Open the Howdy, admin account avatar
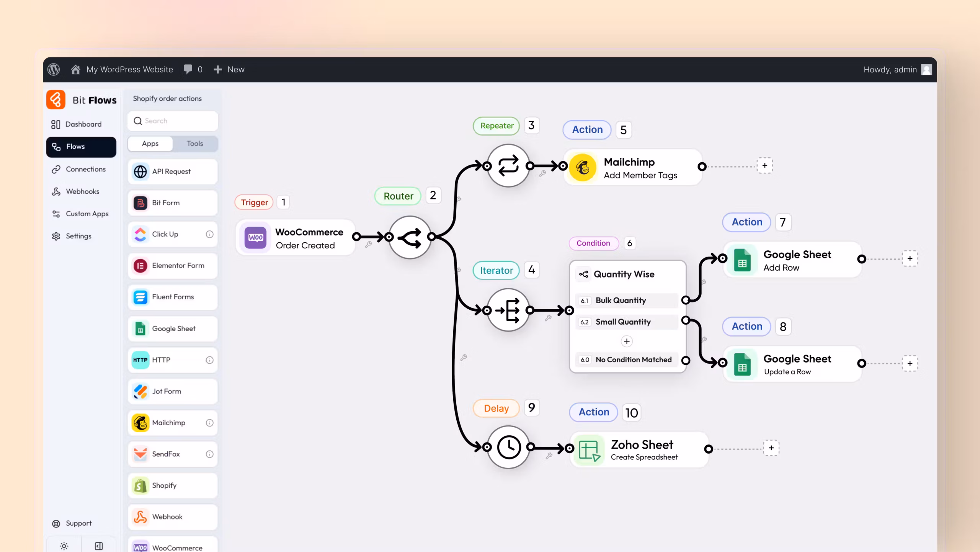The width and height of the screenshot is (980, 552). coord(926,70)
